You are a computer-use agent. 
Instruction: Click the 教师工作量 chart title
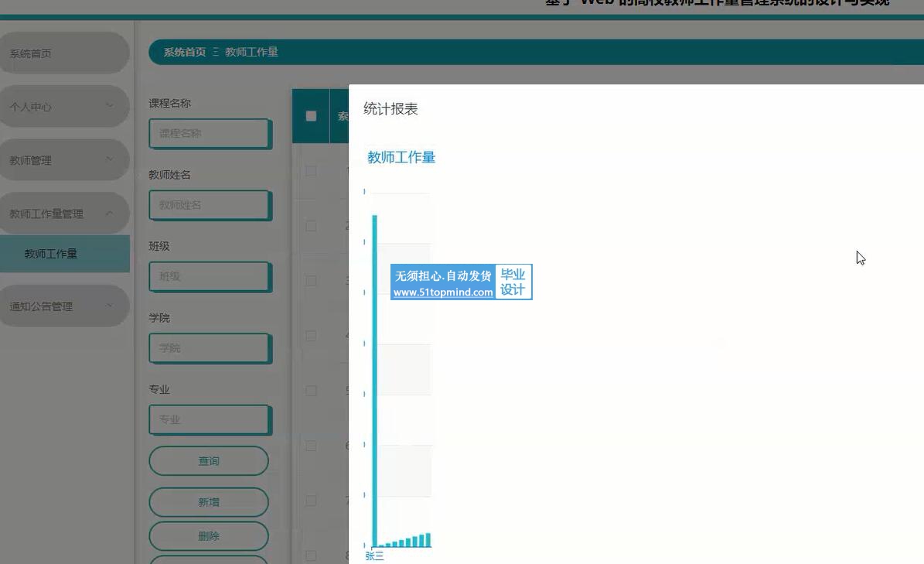[x=401, y=157]
